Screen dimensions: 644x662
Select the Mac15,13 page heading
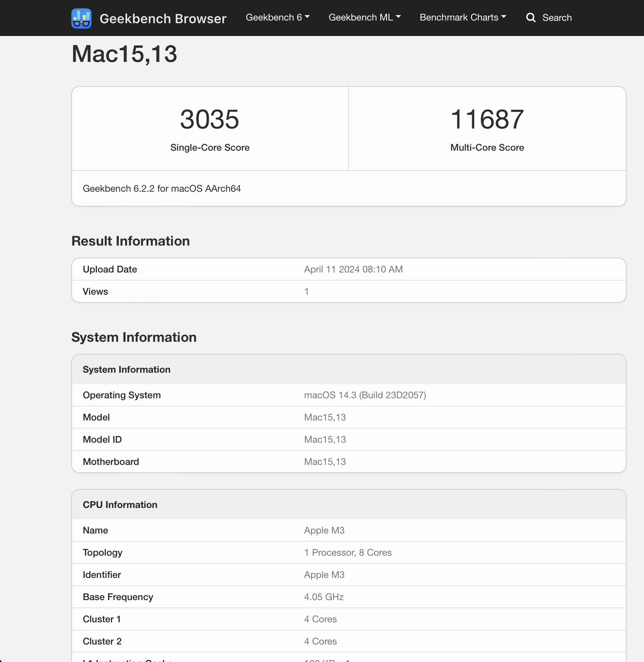click(124, 54)
